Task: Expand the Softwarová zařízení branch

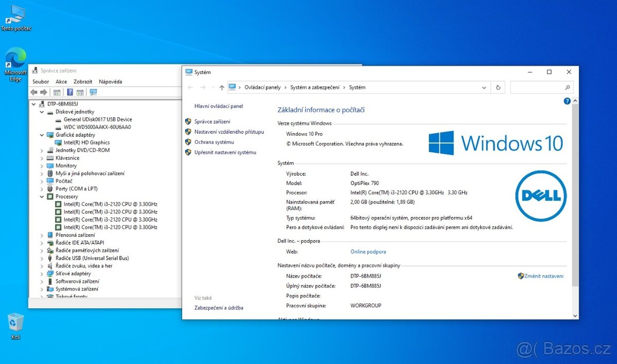Action: [42, 281]
